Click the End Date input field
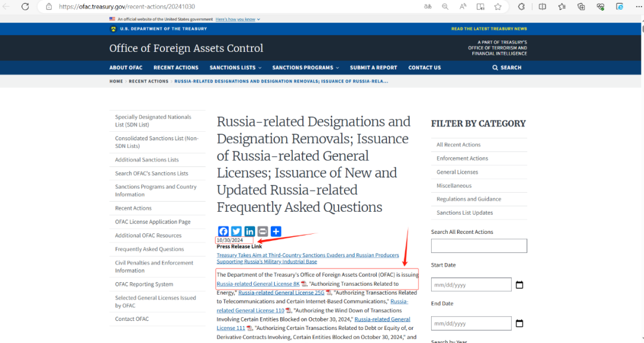The height and width of the screenshot is (343, 644). tap(471, 323)
